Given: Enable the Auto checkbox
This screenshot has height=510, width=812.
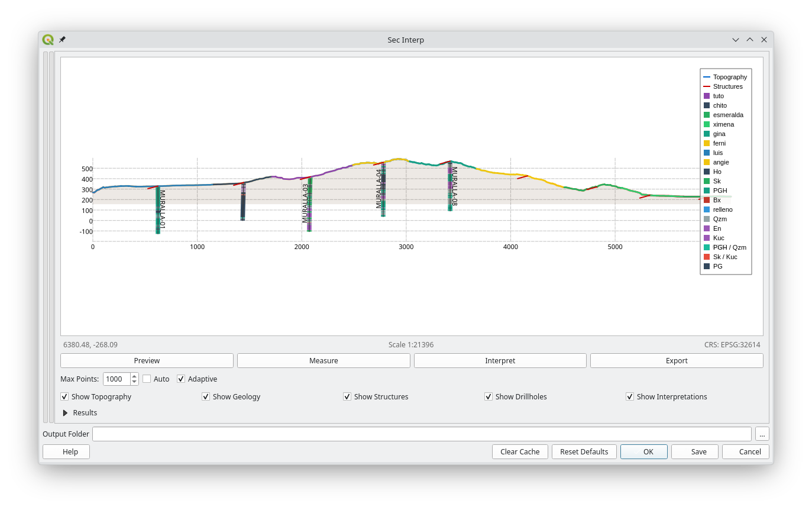Looking at the screenshot, I should tap(147, 379).
